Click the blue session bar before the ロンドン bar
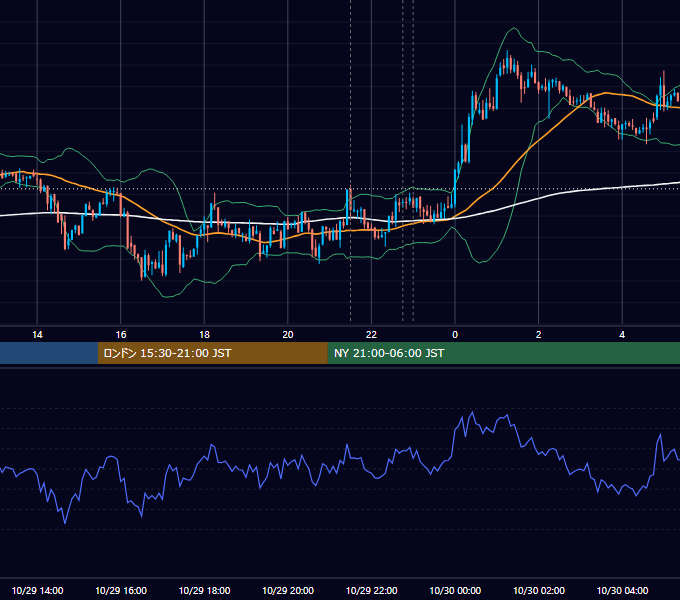 pyautogui.click(x=49, y=353)
